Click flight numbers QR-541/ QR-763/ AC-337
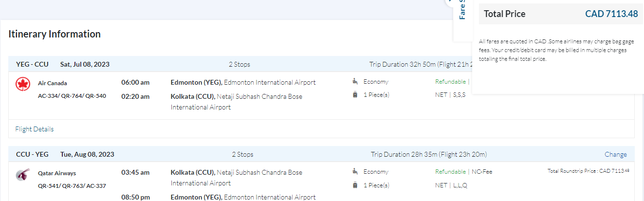The height and width of the screenshot is (201, 644). (x=72, y=185)
